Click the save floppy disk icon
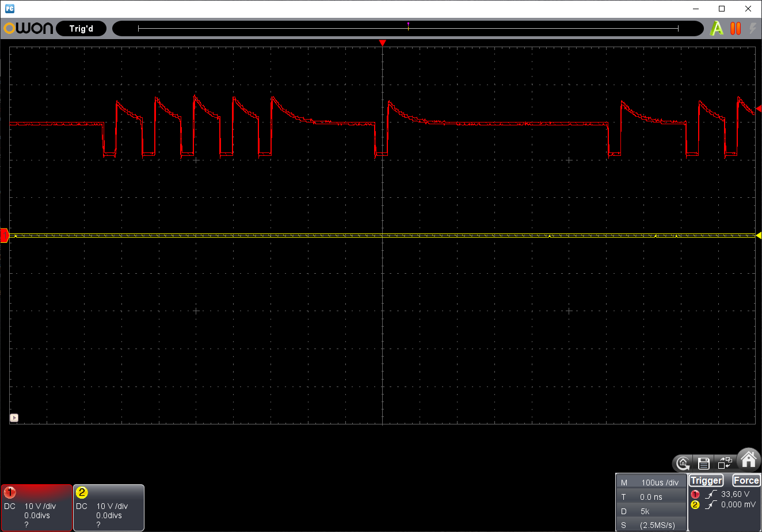Screen dimensions: 762x532 coord(703,463)
